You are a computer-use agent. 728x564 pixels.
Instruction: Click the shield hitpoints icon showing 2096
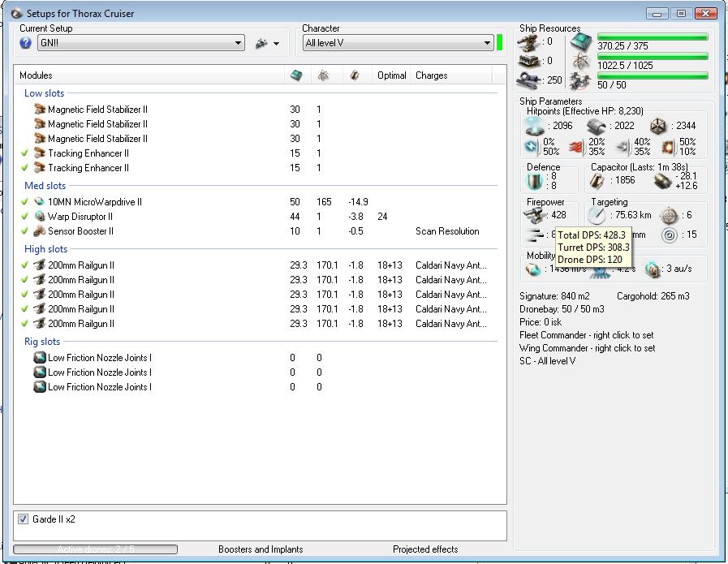(x=534, y=126)
